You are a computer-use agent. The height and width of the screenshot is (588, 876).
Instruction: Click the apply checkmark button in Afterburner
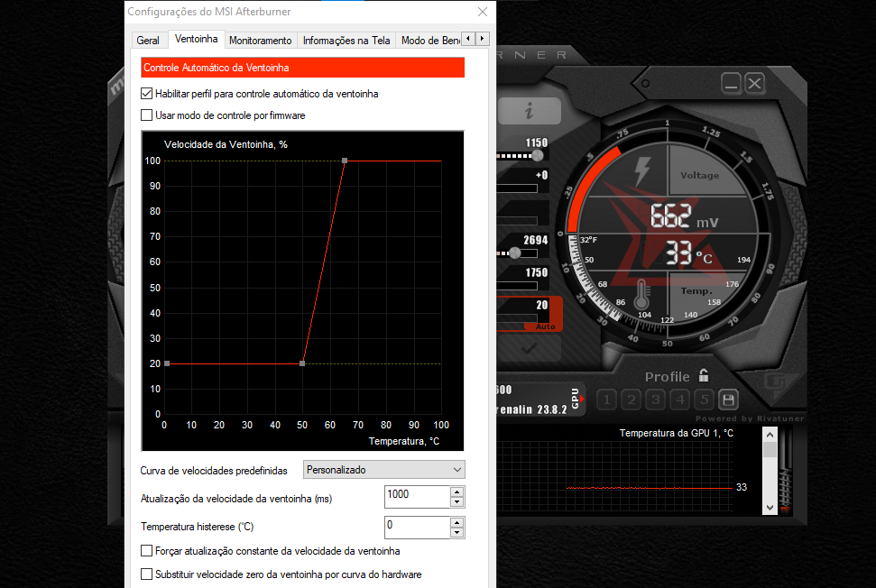point(529,349)
